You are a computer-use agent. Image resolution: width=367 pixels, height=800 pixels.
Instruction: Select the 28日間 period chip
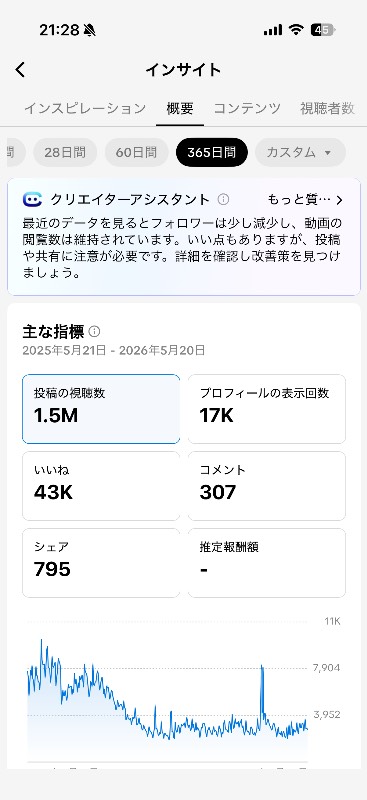click(65, 152)
